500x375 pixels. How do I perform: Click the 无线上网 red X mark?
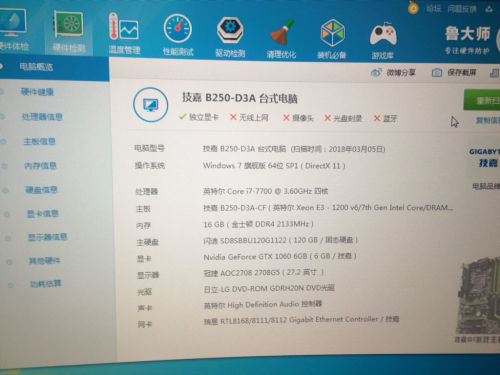pyautogui.click(x=233, y=117)
